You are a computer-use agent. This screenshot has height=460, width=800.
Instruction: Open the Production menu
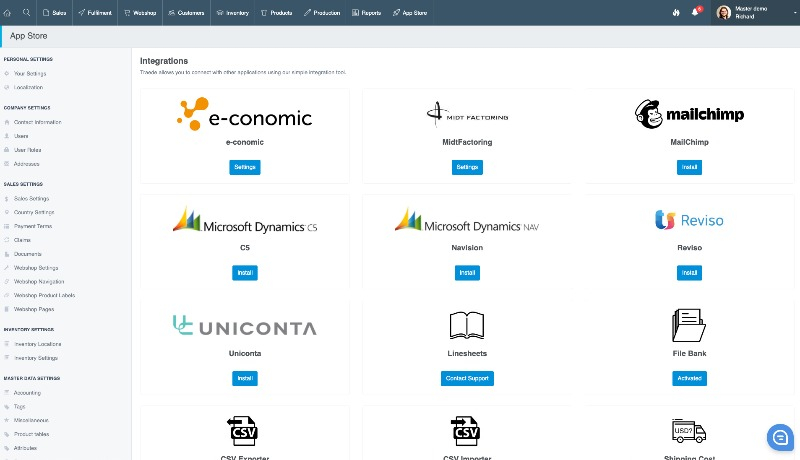coord(322,13)
